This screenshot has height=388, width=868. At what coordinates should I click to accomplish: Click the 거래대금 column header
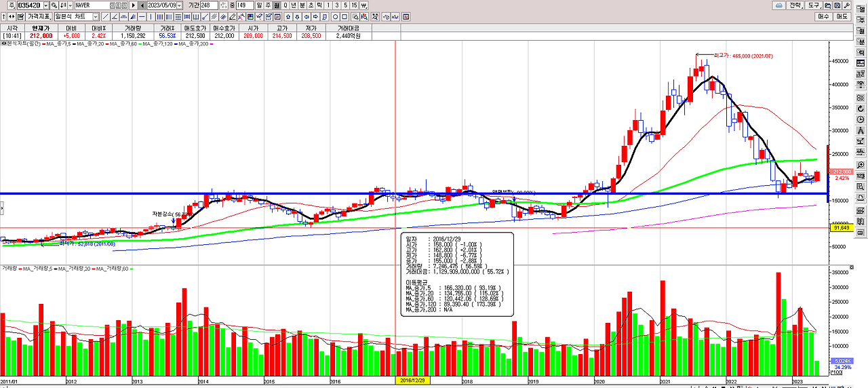[x=347, y=28]
